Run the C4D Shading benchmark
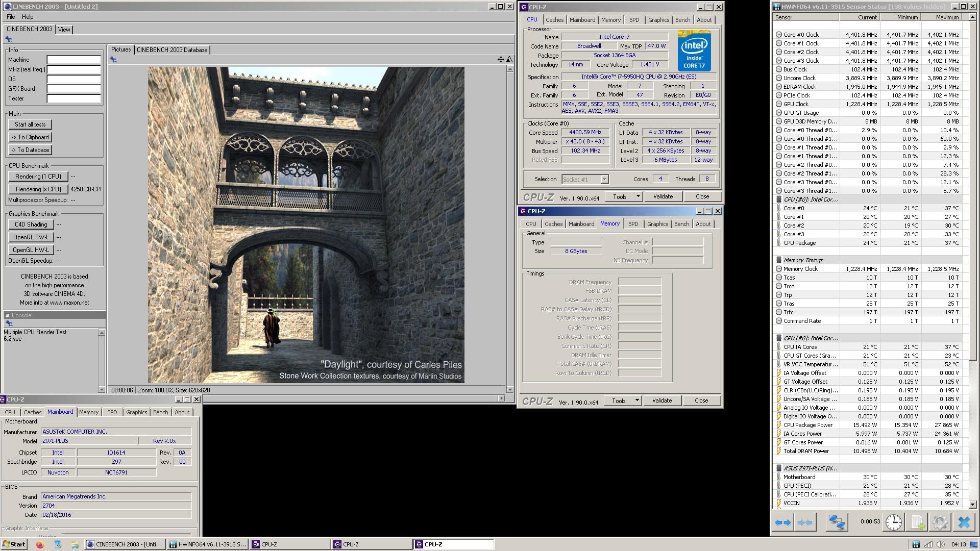 [x=31, y=224]
